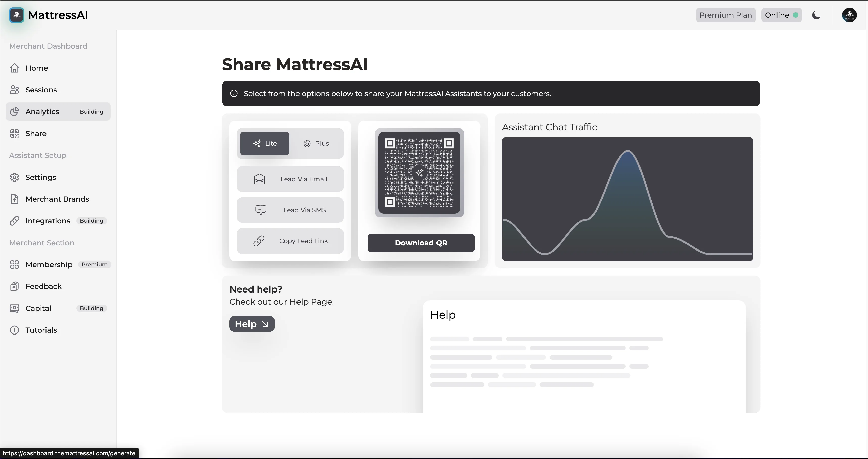Click the 'Assistant Setup' section label
The image size is (868, 459).
[x=38, y=155]
